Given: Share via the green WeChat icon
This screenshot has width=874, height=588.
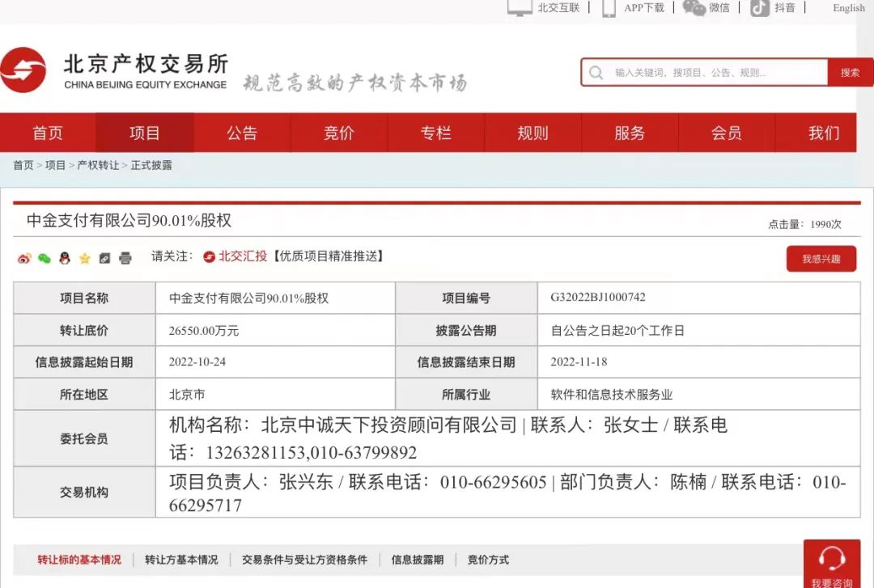Looking at the screenshot, I should 45,258.
